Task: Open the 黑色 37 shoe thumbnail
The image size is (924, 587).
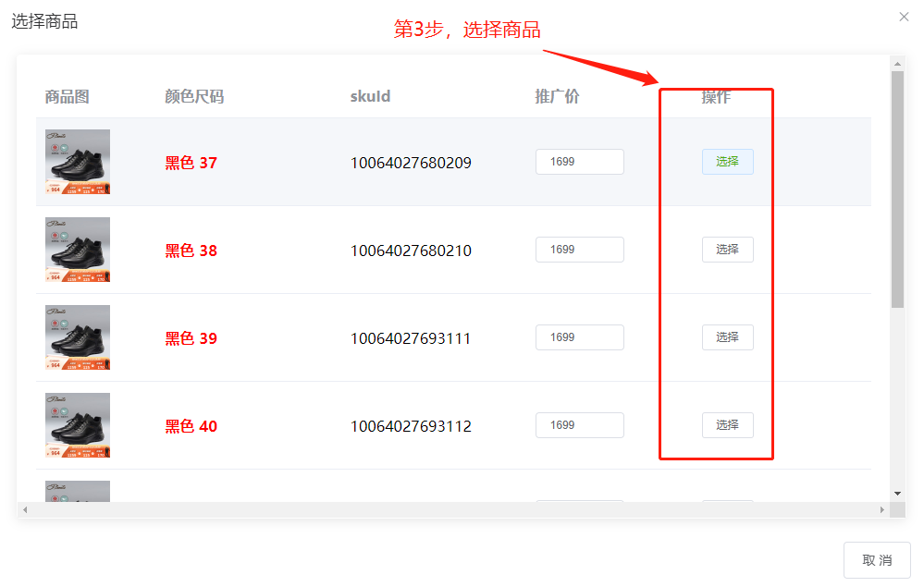Action: click(78, 162)
